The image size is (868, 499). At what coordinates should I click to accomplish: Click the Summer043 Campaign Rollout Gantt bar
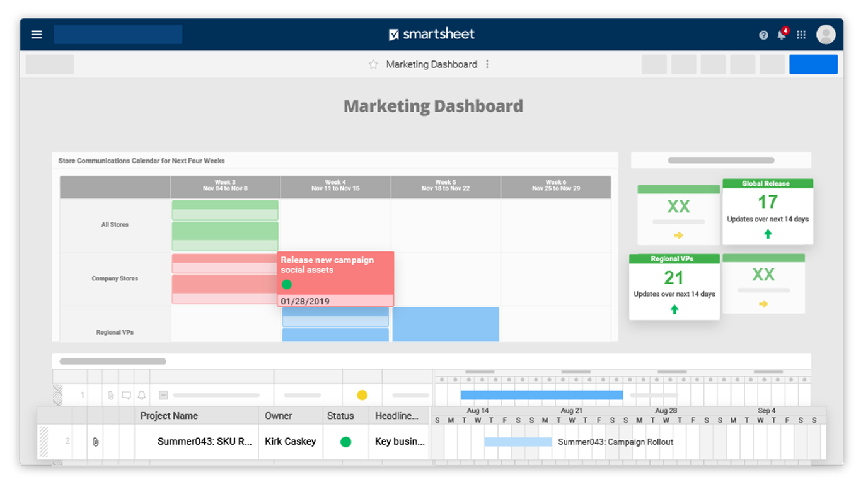(518, 442)
